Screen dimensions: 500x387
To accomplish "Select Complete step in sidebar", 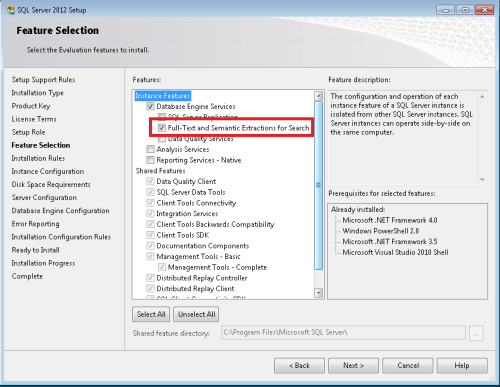I will pyautogui.click(x=27, y=276).
